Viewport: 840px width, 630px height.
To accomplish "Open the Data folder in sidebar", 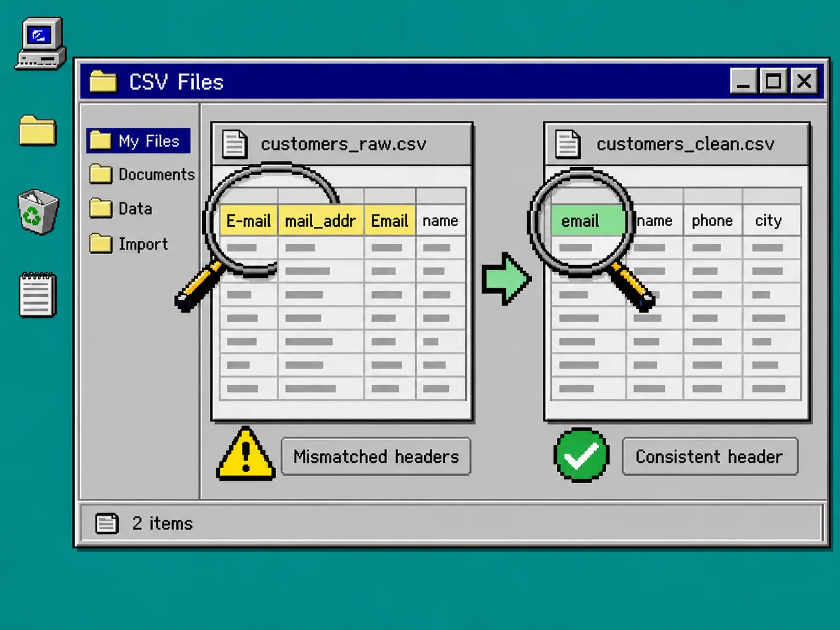I will pos(121,209).
